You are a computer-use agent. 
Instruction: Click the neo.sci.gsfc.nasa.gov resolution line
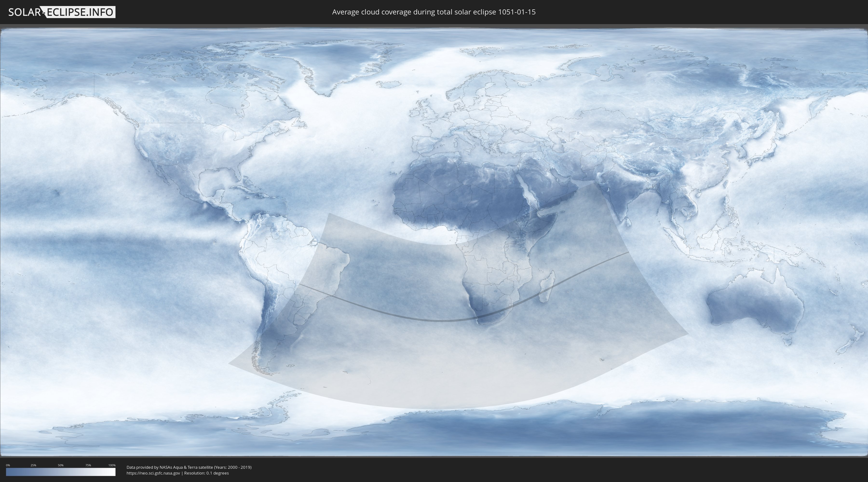177,473
